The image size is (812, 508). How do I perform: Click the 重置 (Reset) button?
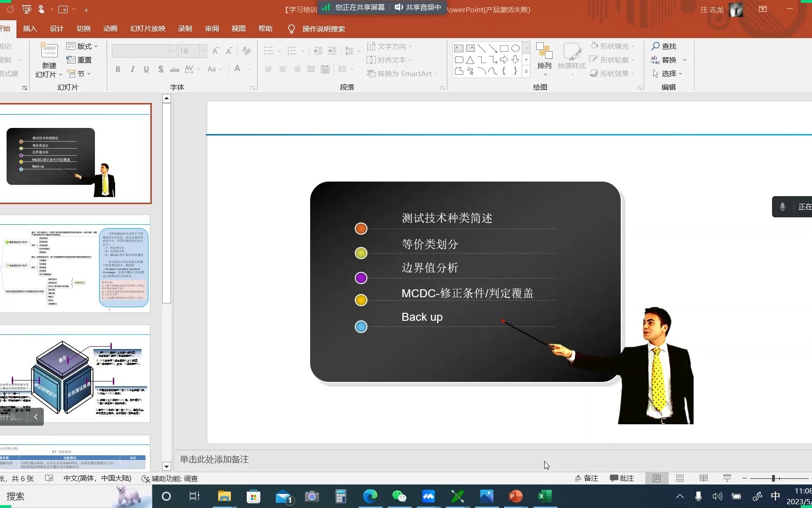(x=79, y=59)
